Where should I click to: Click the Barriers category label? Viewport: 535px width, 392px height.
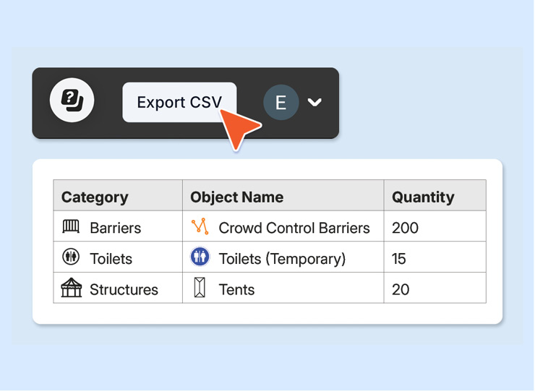tap(116, 228)
